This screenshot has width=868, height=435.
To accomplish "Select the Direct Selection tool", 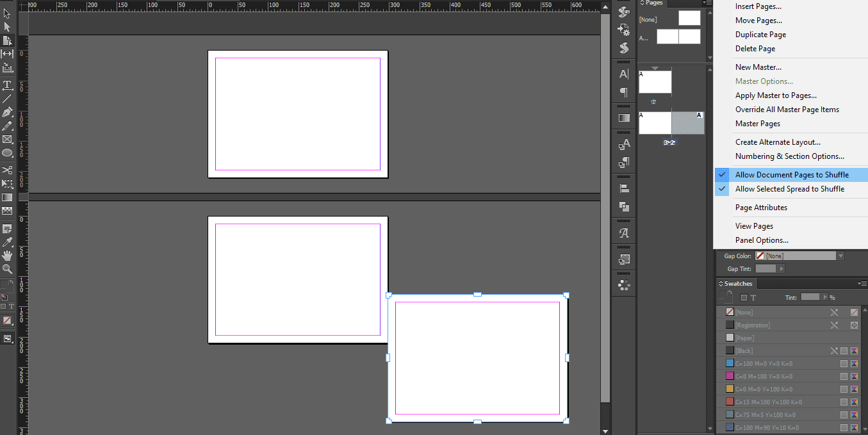I will pyautogui.click(x=7, y=27).
